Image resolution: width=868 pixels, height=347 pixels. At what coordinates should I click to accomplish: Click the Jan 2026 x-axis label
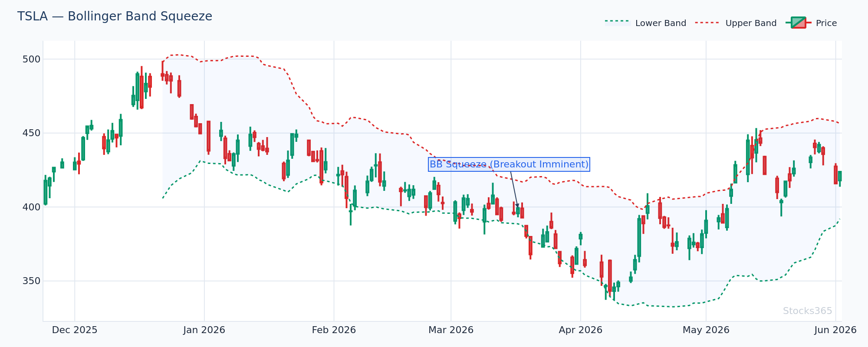(204, 330)
